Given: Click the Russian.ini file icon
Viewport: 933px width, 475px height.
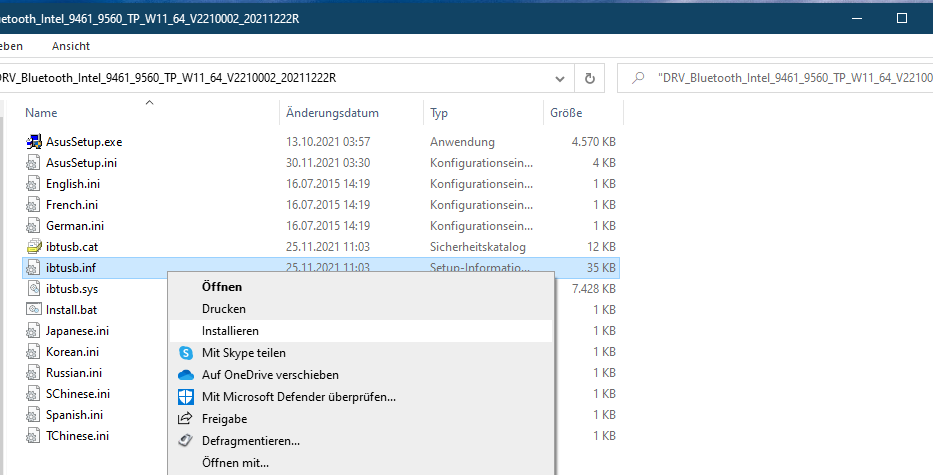Looking at the screenshot, I should click(x=34, y=373).
